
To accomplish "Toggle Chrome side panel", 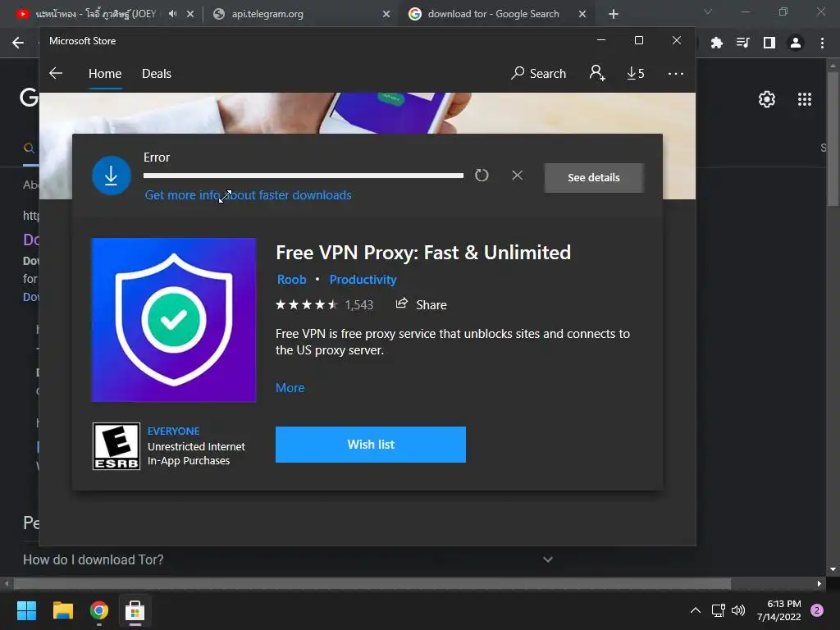I will (x=769, y=43).
